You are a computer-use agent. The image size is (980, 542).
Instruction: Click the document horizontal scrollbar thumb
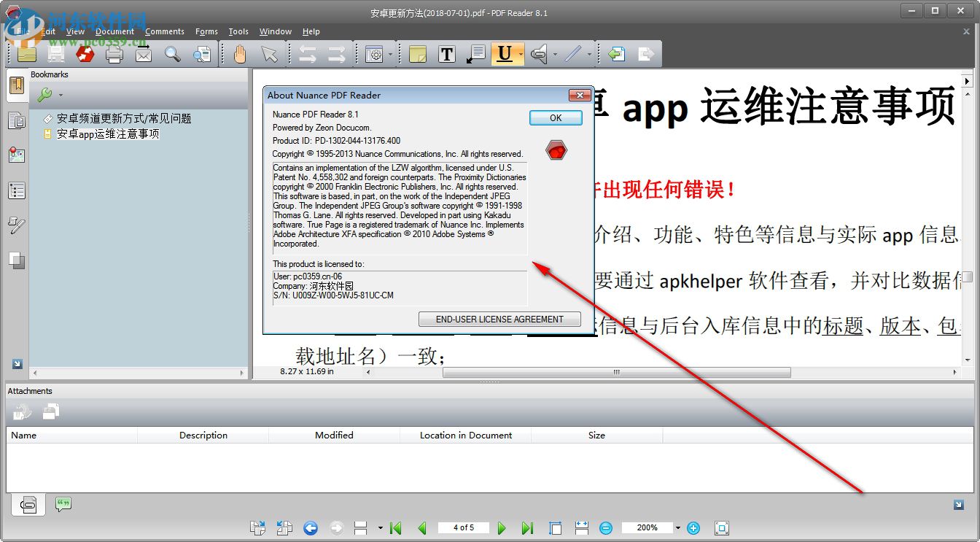(x=616, y=372)
